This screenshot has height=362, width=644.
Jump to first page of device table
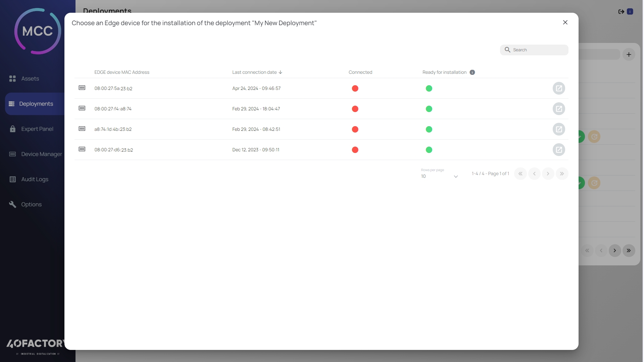click(x=520, y=174)
